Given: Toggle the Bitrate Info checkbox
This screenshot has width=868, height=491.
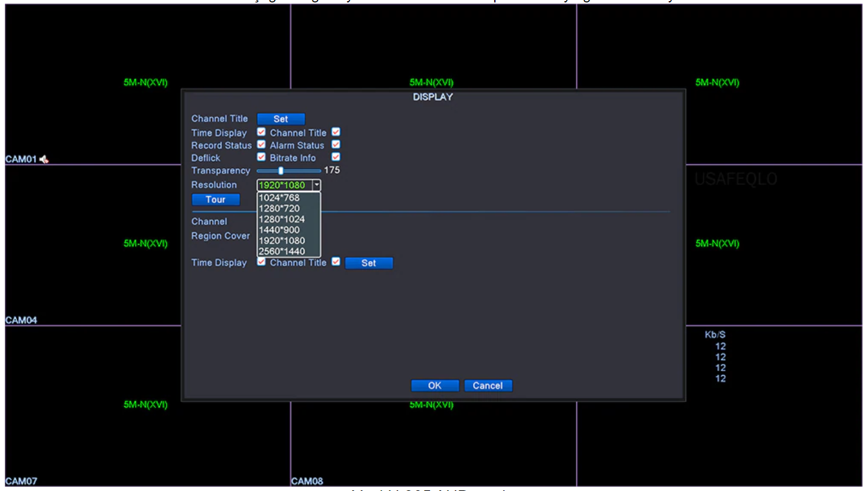Looking at the screenshot, I should pyautogui.click(x=336, y=157).
